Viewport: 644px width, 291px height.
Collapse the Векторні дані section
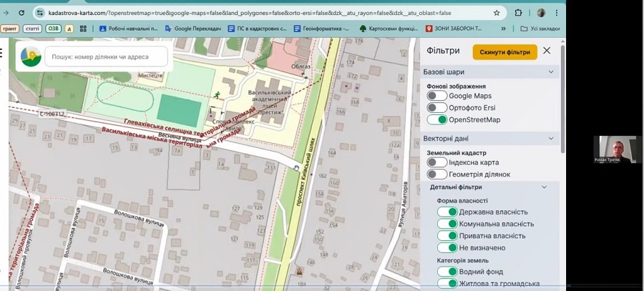pos(551,139)
